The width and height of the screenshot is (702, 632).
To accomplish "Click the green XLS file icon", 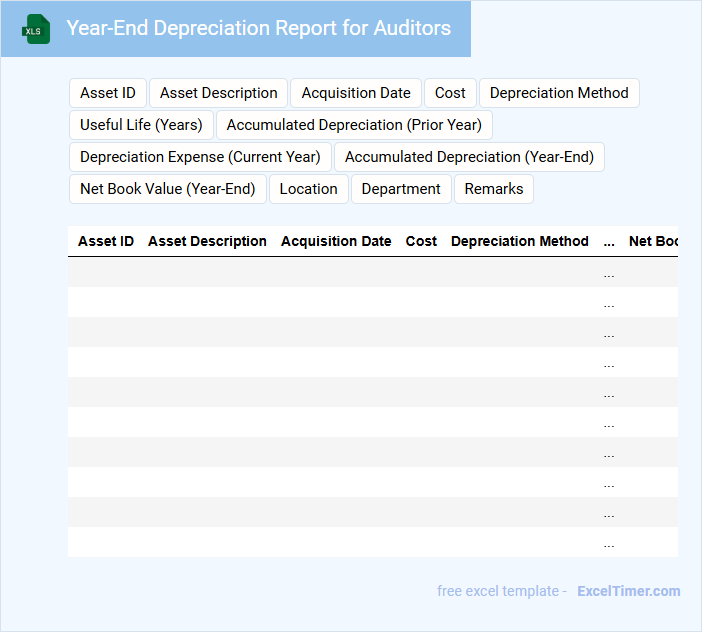I will tap(36, 29).
